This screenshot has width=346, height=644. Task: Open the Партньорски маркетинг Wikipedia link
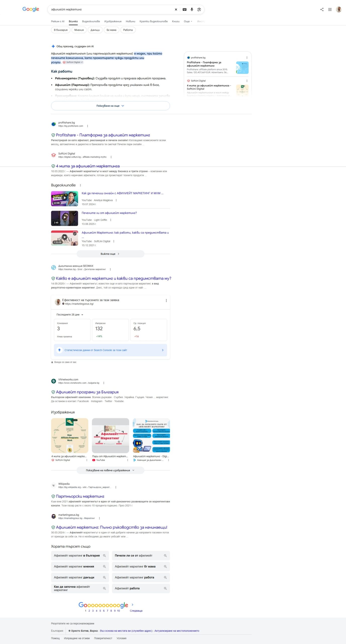coord(80,497)
